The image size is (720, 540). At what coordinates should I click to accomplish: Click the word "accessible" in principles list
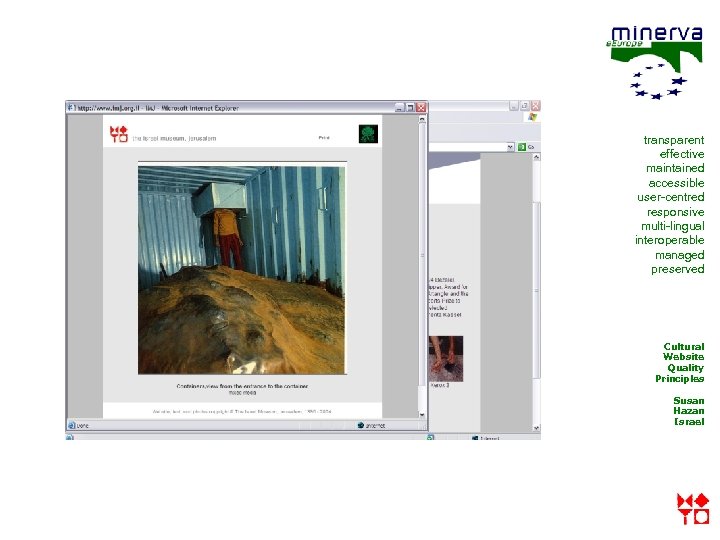click(x=676, y=183)
